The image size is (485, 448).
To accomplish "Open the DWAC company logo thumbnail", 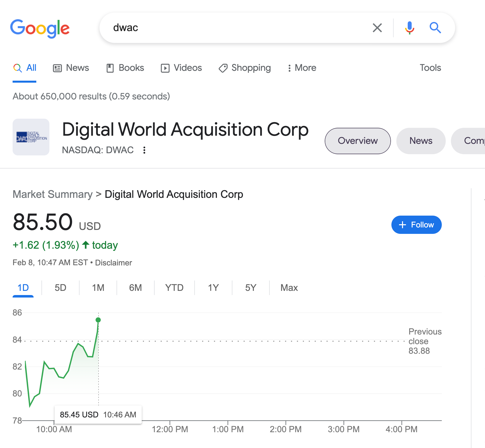I will [31, 137].
